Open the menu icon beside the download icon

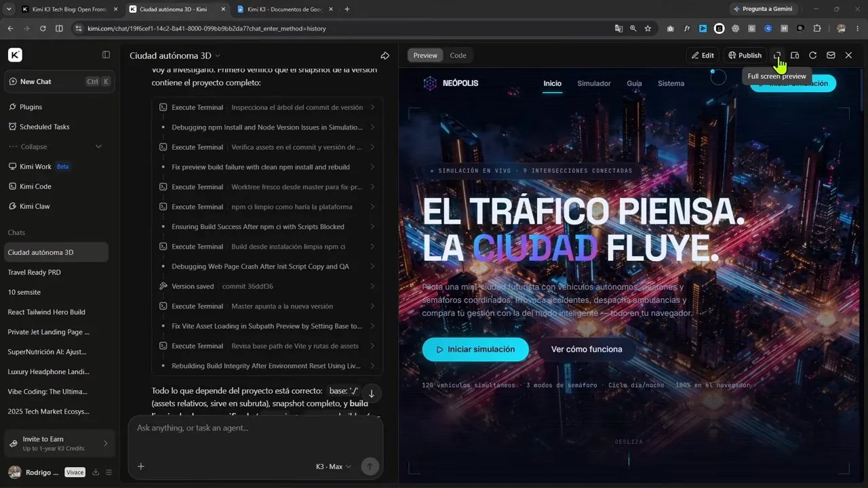[108, 472]
